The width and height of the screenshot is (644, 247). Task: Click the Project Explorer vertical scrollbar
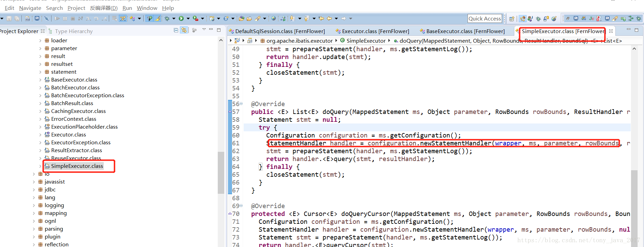coord(221,172)
